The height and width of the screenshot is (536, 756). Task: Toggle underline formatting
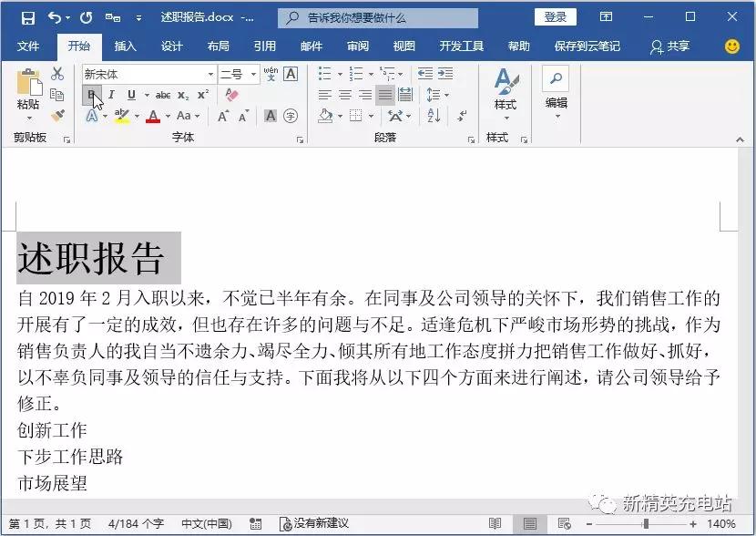(130, 95)
